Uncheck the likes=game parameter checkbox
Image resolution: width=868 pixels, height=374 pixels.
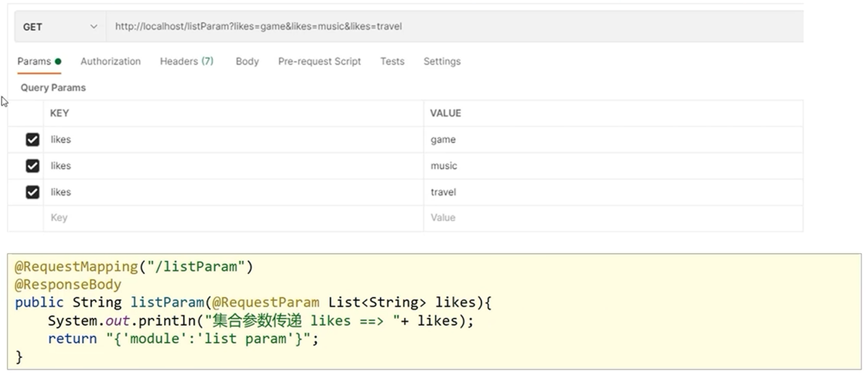point(33,139)
